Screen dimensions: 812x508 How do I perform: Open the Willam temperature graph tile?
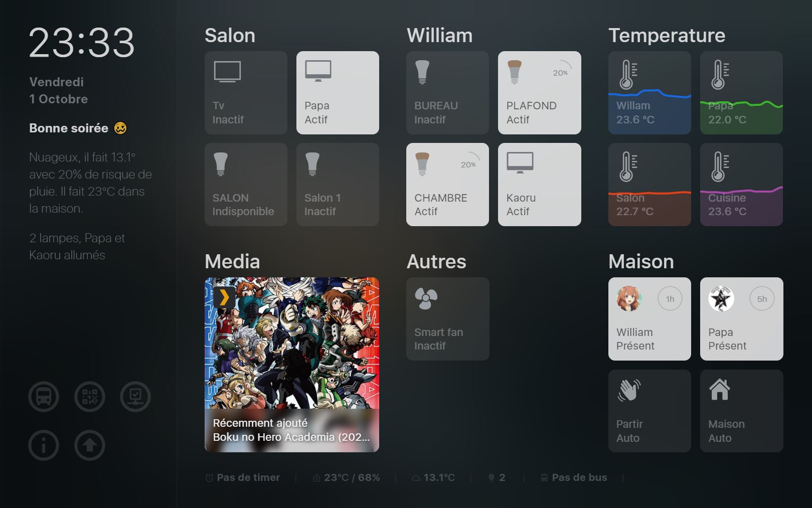[x=649, y=92]
